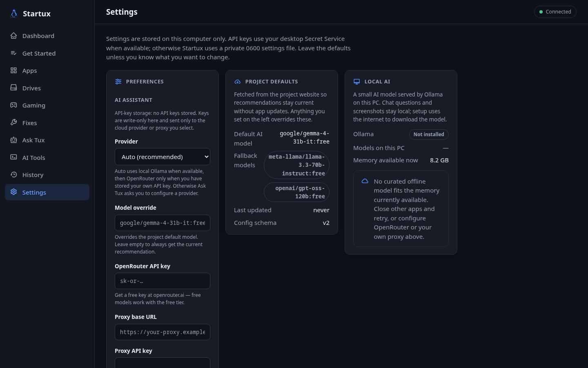Show the History page
The width and height of the screenshot is (588, 368).
47,175
